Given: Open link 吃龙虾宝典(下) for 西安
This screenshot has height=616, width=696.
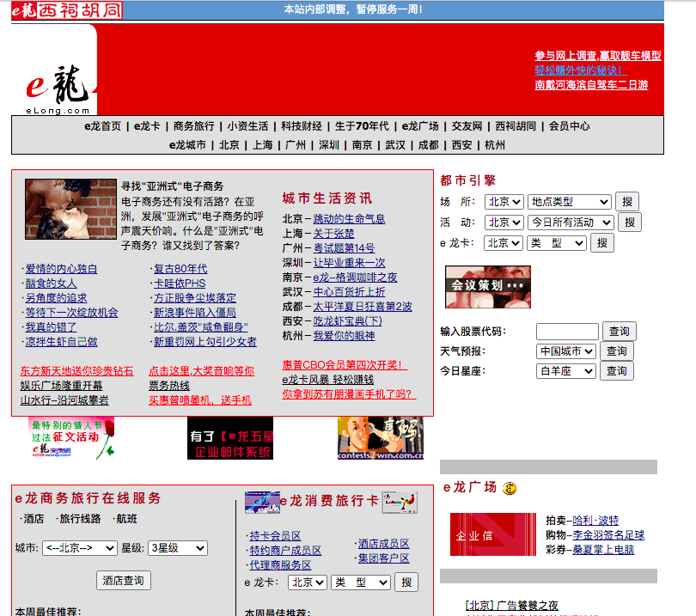Looking at the screenshot, I should [347, 321].
